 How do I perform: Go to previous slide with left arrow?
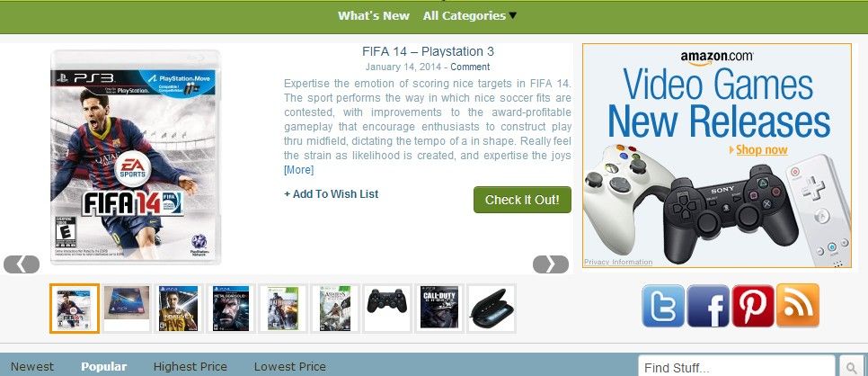(21, 264)
